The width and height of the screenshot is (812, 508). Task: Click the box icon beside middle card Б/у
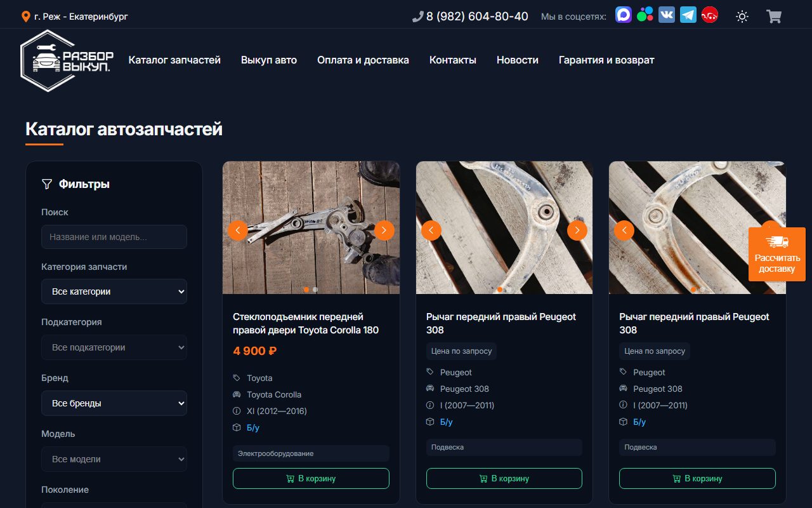(430, 422)
